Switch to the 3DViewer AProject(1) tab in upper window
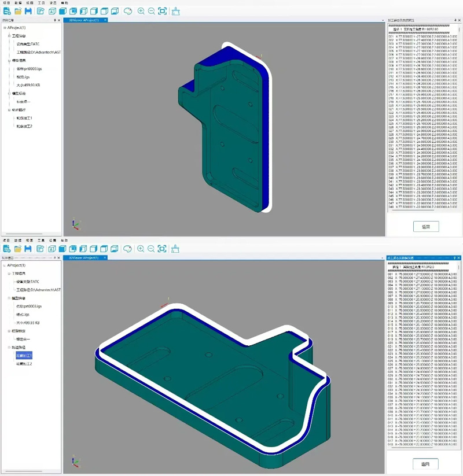The image size is (463, 476). point(84,20)
